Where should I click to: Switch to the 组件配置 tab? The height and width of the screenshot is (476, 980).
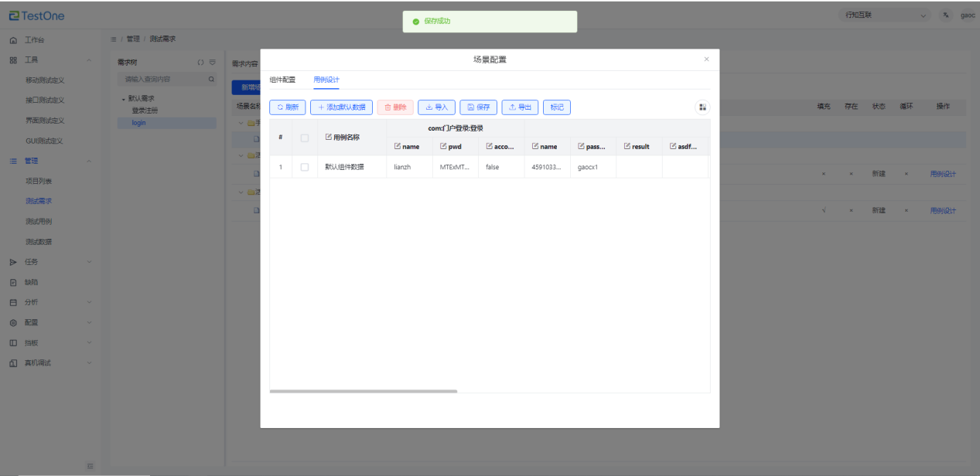click(x=282, y=80)
